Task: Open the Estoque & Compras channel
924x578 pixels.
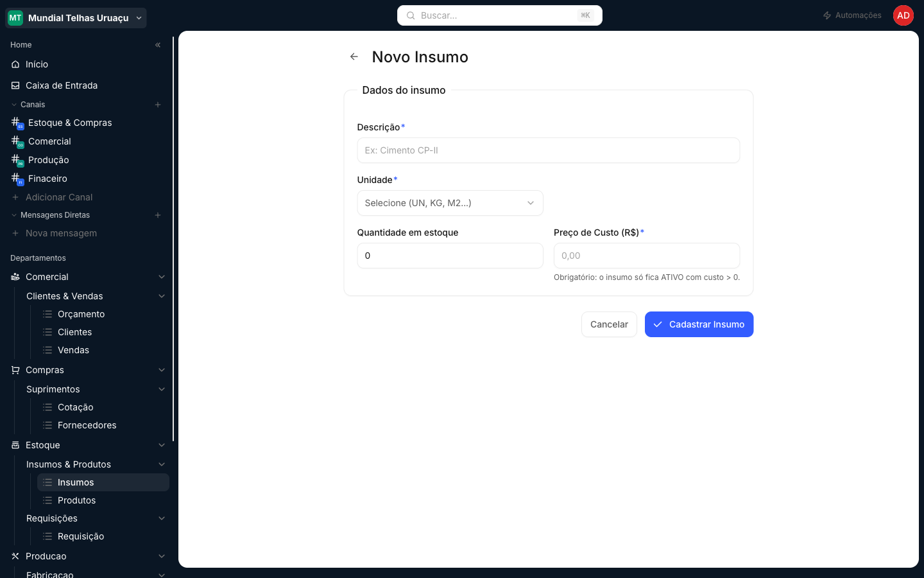Action: pos(87,123)
